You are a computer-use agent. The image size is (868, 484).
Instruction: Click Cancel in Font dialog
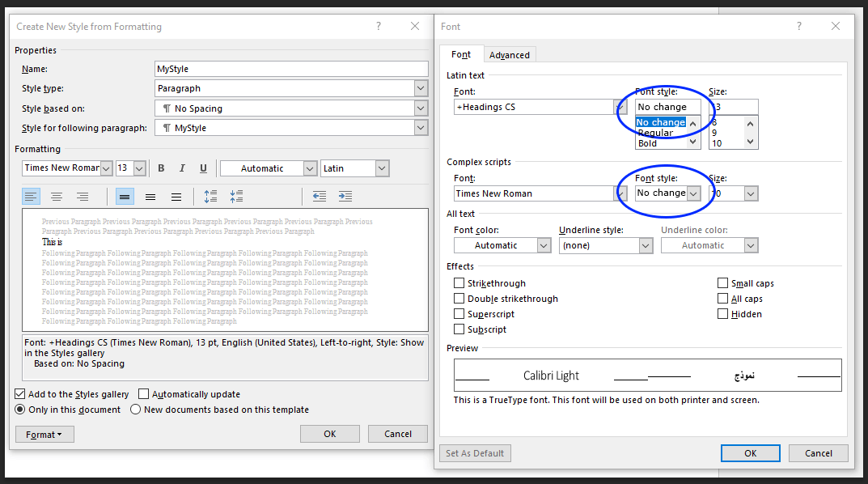(x=818, y=453)
